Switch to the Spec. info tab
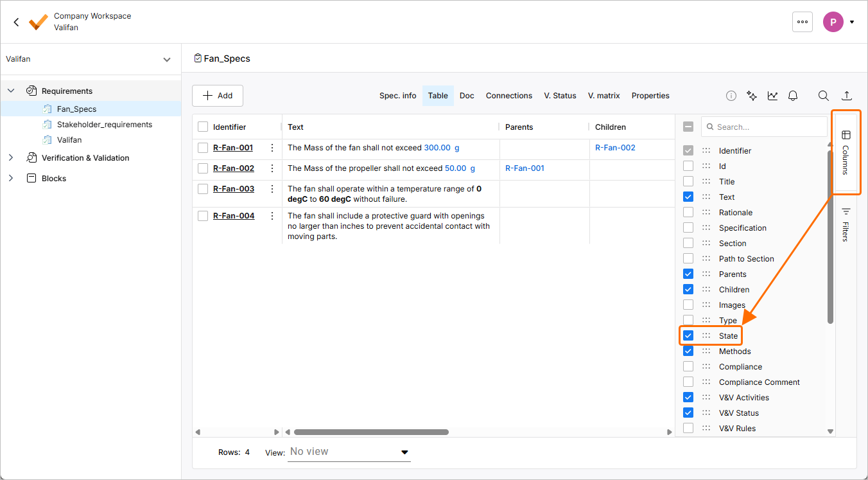The width and height of the screenshot is (868, 480). (398, 96)
